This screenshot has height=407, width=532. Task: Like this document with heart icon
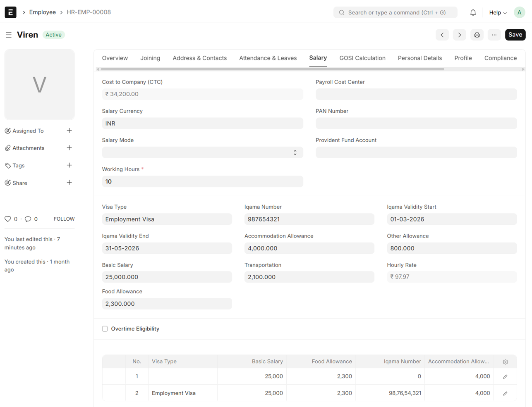coord(8,219)
